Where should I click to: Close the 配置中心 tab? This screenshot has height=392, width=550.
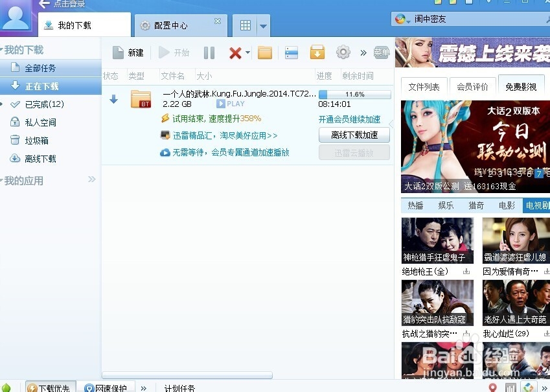point(218,21)
